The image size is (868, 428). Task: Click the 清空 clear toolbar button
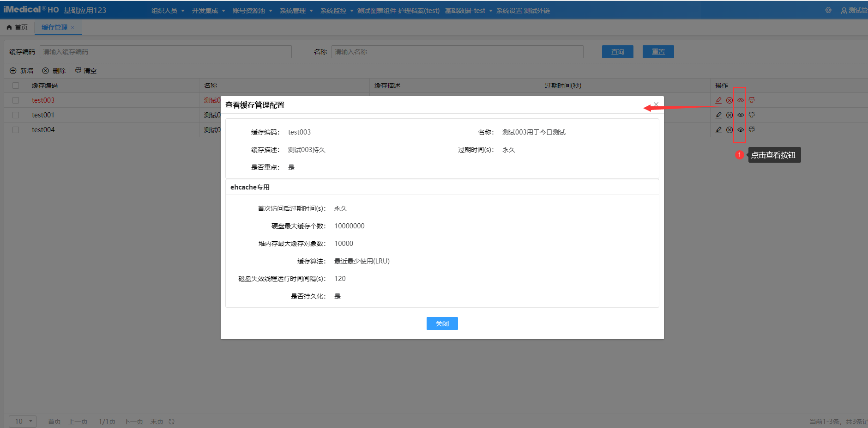pos(86,71)
